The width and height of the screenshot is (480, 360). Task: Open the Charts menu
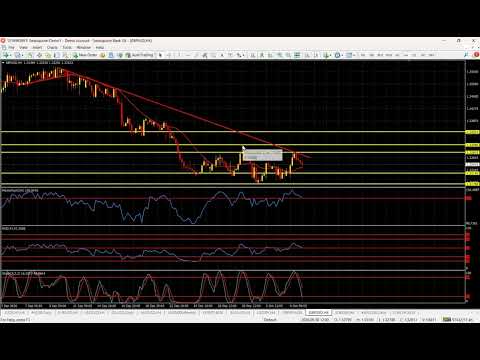[x=52, y=48]
